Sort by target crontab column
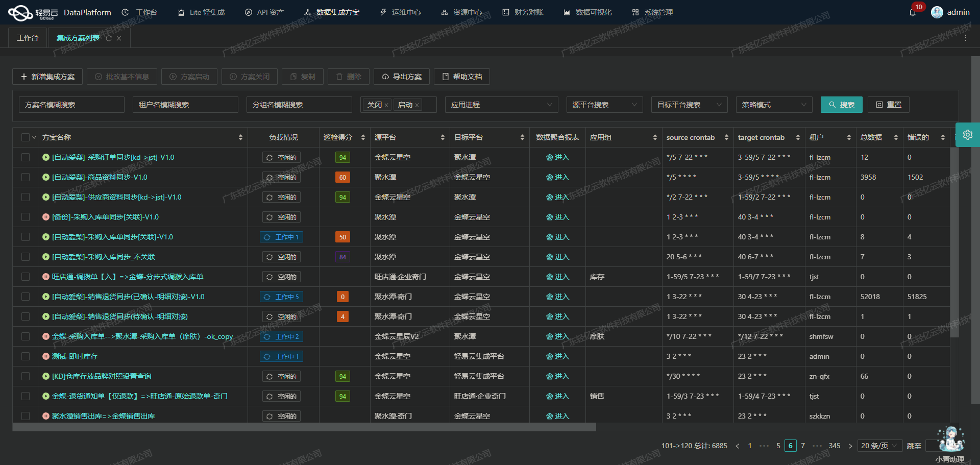This screenshot has height=465, width=980. pyautogui.click(x=798, y=137)
